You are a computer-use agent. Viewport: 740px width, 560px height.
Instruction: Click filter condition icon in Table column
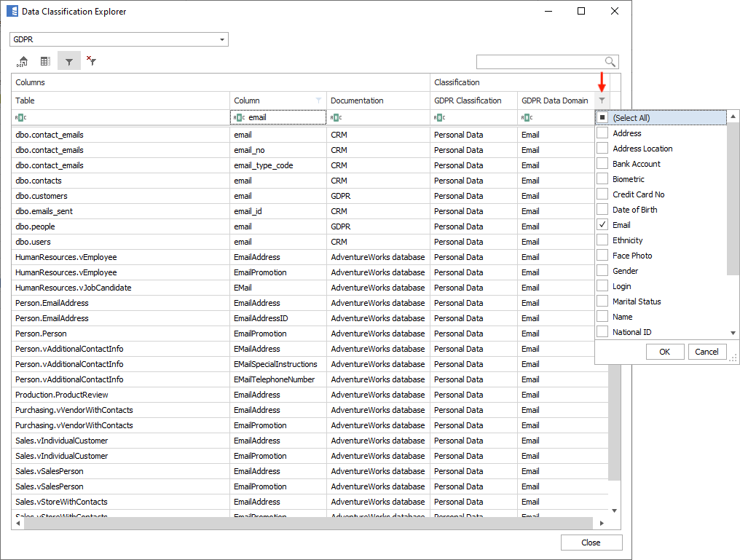tap(21, 117)
